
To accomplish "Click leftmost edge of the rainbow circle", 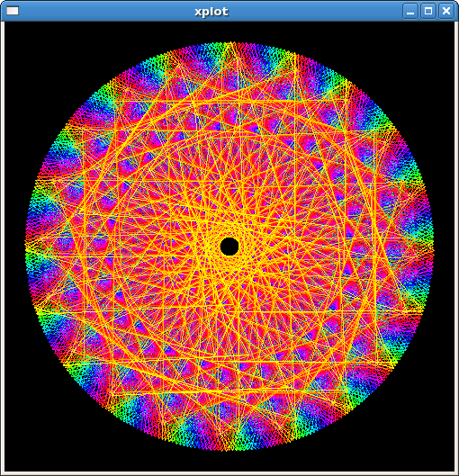I will [27, 247].
